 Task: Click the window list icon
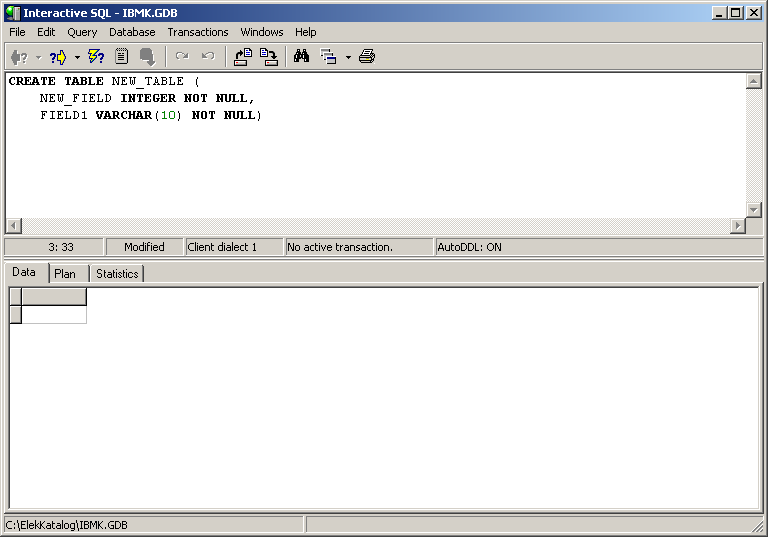(x=329, y=57)
